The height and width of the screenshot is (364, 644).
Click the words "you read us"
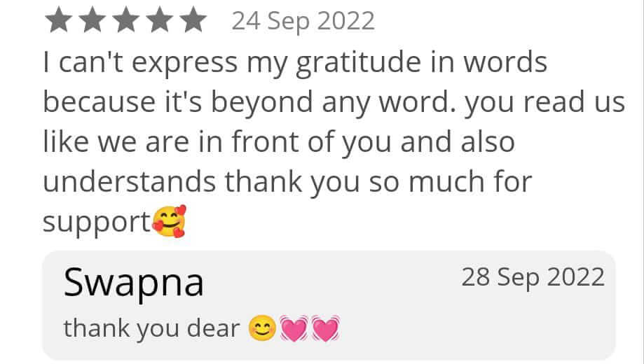click(544, 104)
